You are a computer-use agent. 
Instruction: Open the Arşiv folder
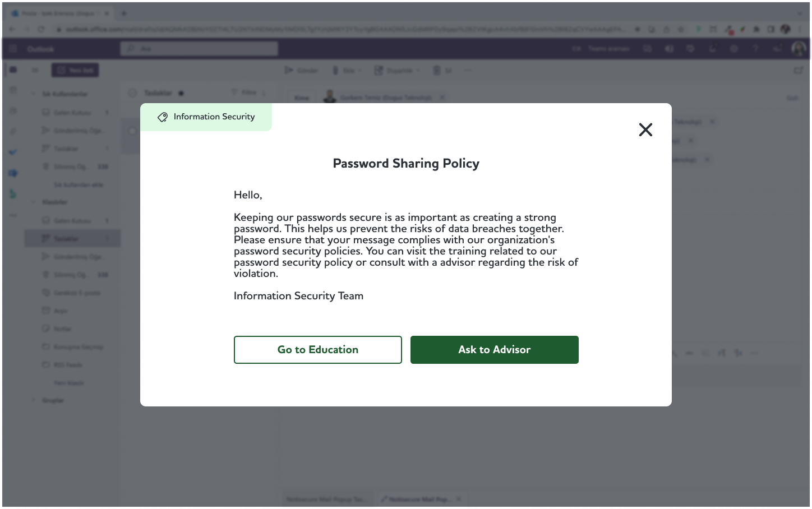pos(61,311)
